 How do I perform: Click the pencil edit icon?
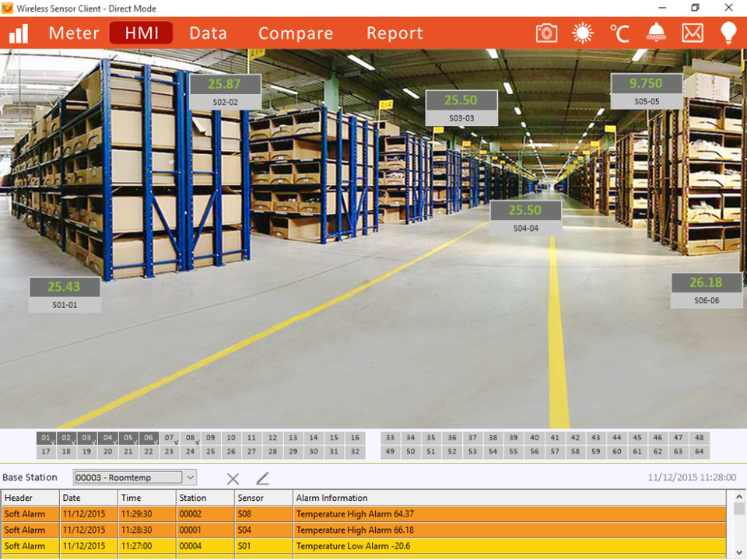click(x=262, y=478)
